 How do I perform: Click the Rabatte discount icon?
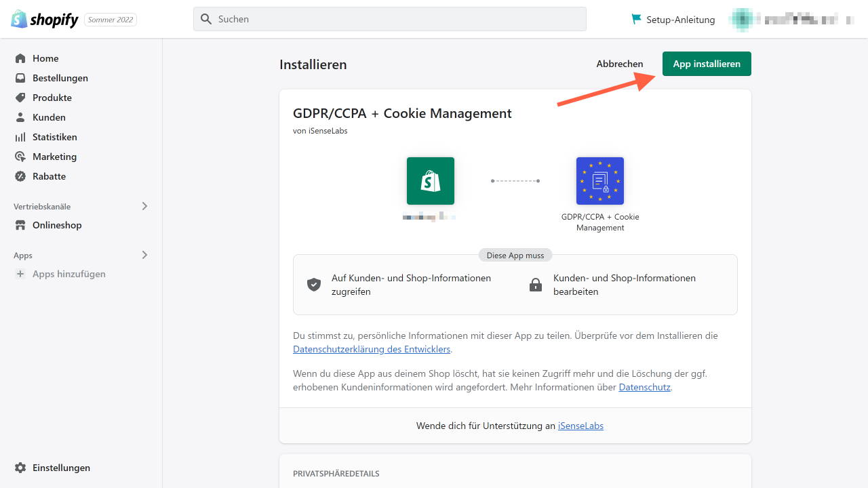point(20,176)
